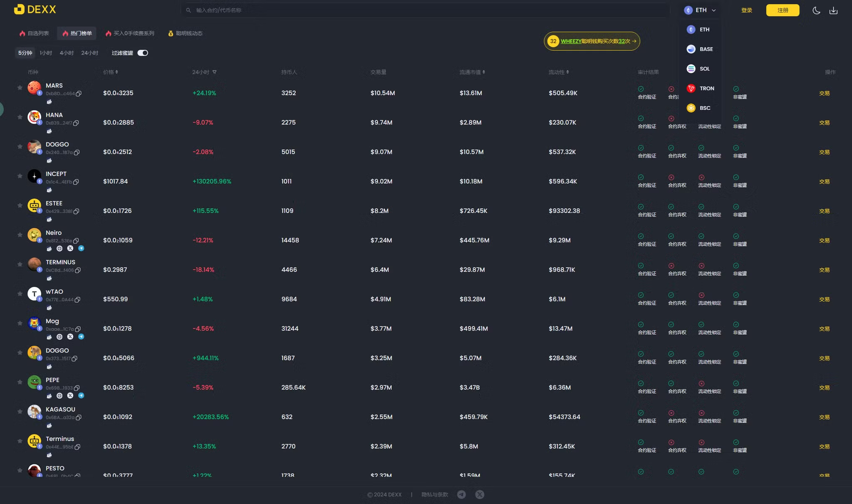
Task: Favorite MARS with its star
Action: click(x=20, y=87)
